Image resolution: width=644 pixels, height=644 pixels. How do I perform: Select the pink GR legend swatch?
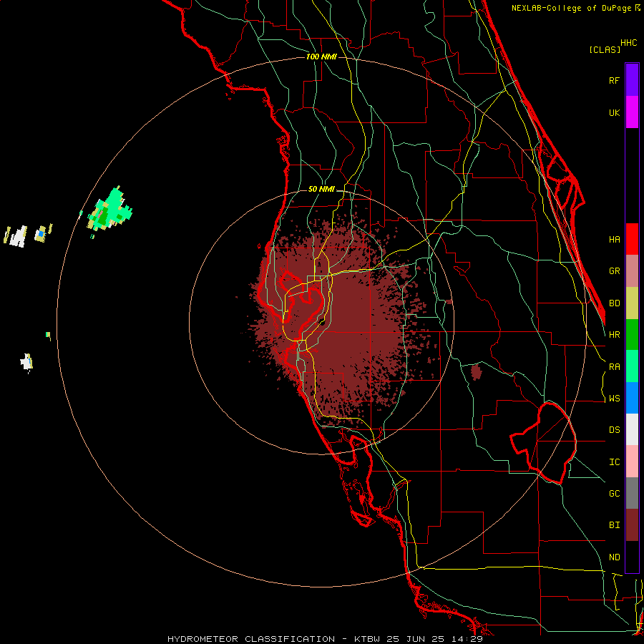[632, 271]
